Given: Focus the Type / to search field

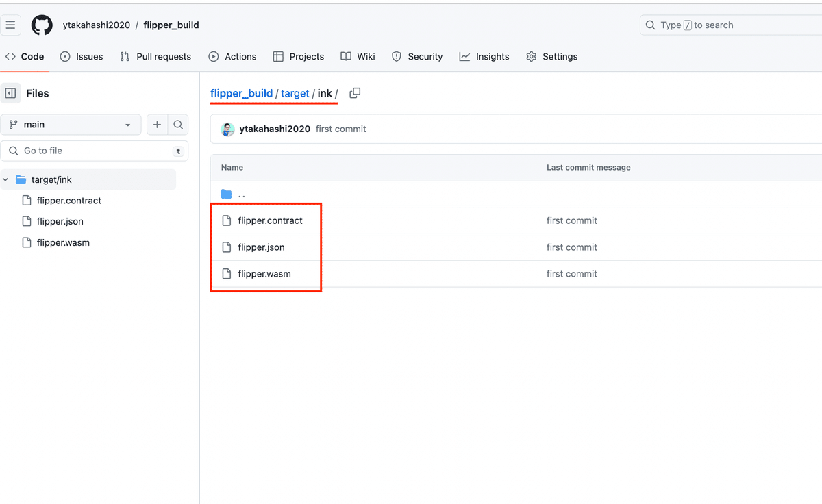Looking at the screenshot, I should [x=731, y=25].
